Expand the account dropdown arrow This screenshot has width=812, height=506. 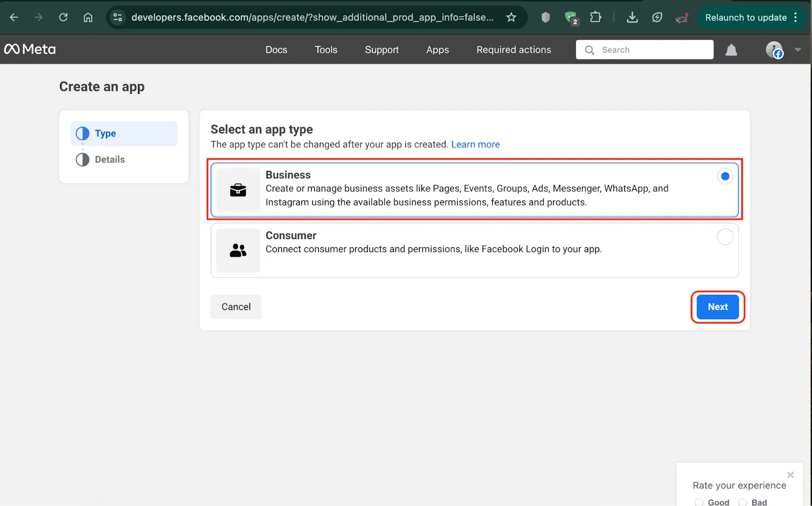(798, 50)
